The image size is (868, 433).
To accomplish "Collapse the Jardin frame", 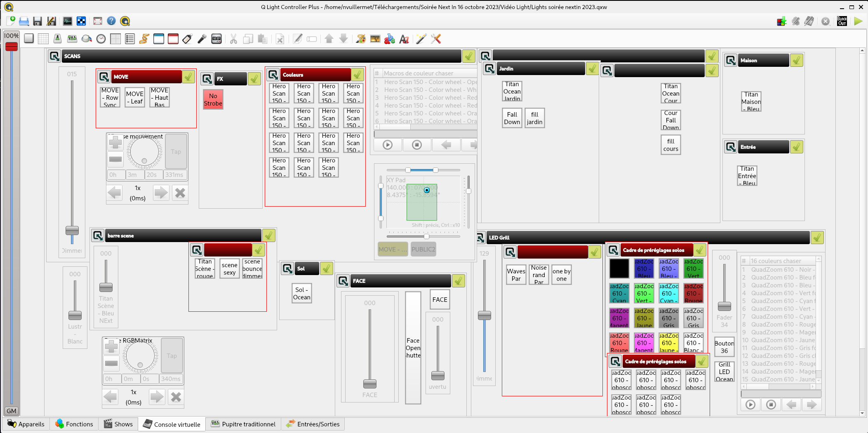I will click(x=489, y=68).
